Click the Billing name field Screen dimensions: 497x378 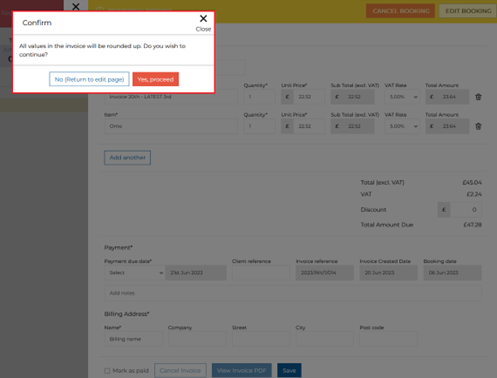[x=133, y=339]
